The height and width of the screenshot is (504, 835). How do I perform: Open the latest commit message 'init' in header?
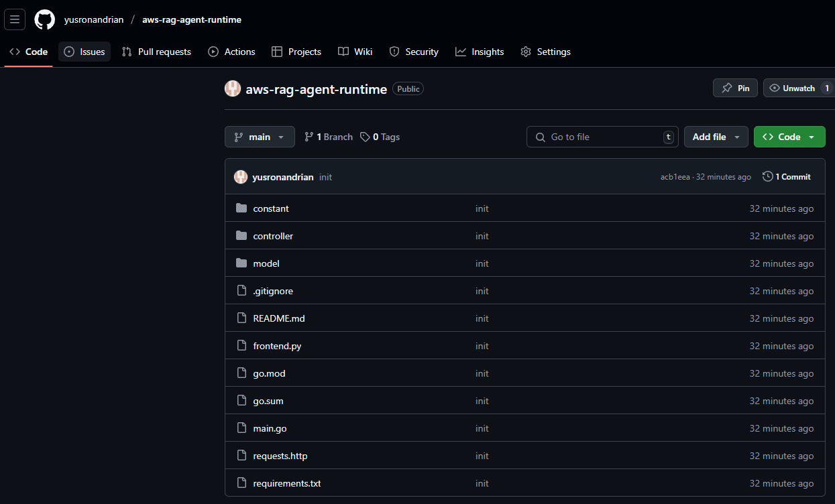pyautogui.click(x=325, y=177)
